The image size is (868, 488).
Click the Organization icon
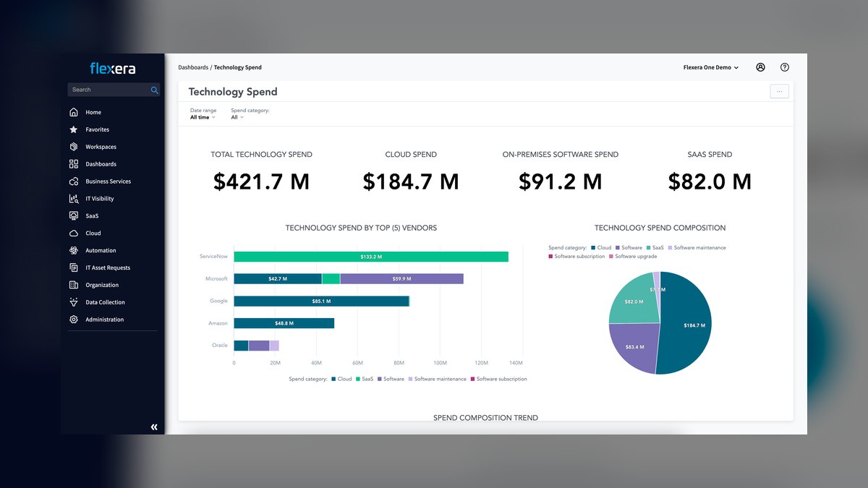coord(74,285)
